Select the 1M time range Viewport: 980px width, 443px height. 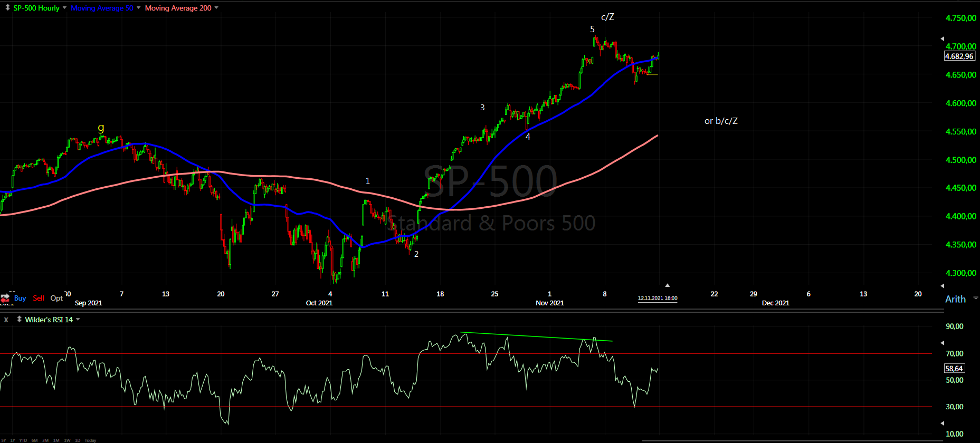coord(56,440)
